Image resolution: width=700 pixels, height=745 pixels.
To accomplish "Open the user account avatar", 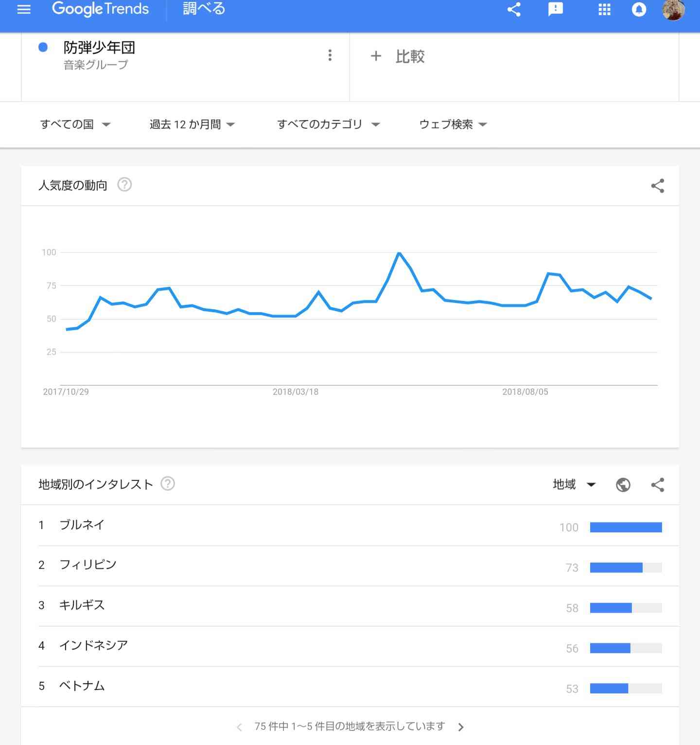I will (673, 9).
